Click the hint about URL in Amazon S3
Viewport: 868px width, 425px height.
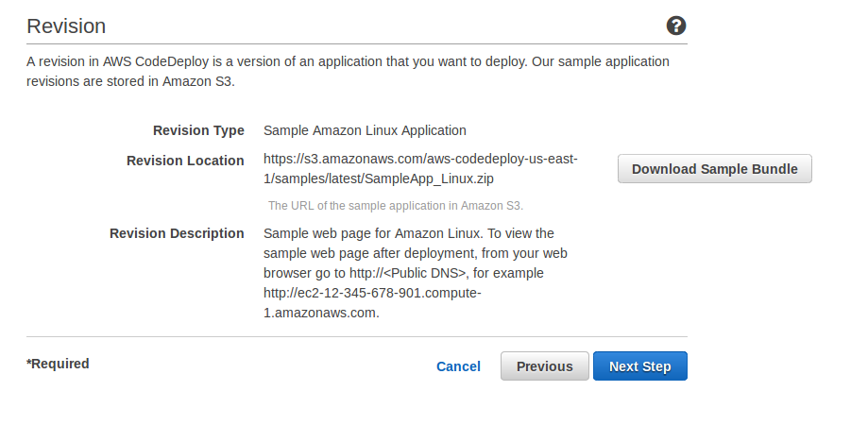(396, 206)
